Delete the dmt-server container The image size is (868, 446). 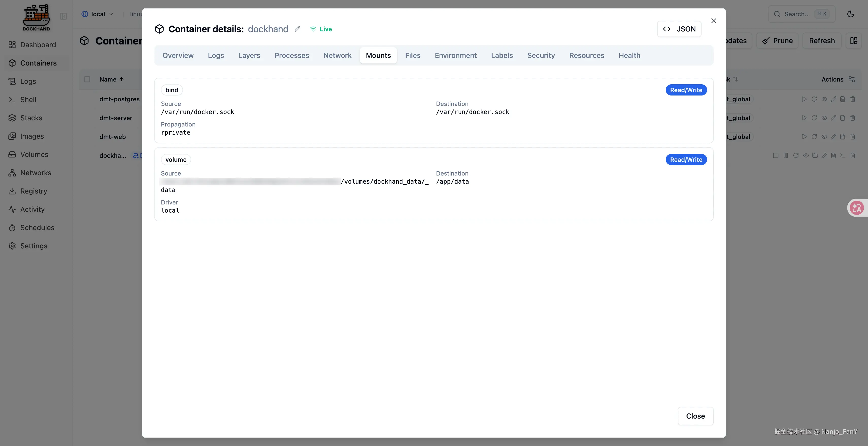853,118
